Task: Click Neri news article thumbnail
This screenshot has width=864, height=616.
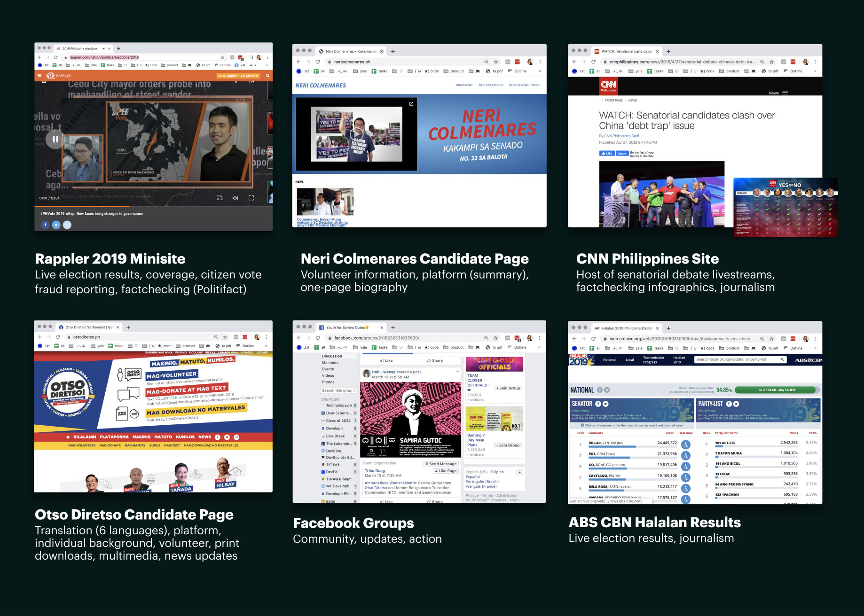Action: (325, 202)
